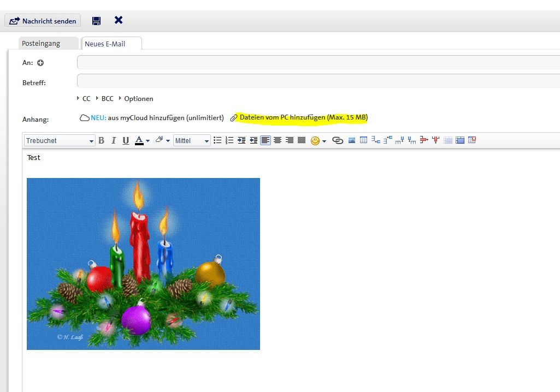
Task: Select the Neues E-Mail tab
Action: coord(111,43)
